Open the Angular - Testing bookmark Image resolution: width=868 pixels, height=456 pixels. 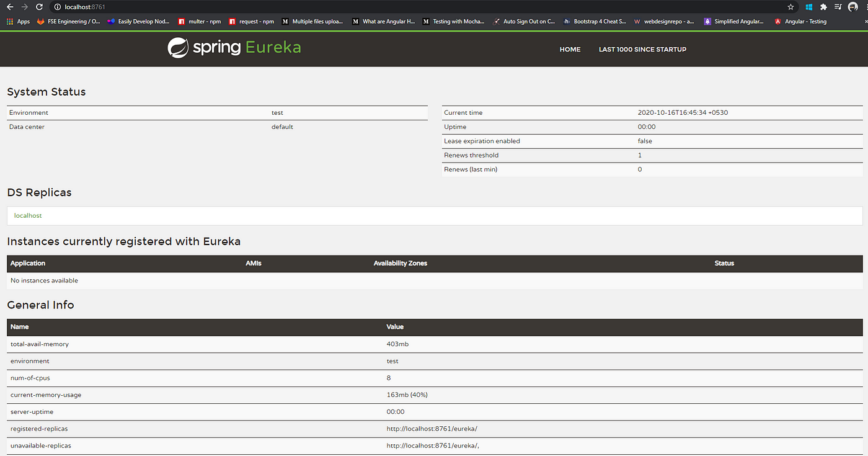pos(800,21)
